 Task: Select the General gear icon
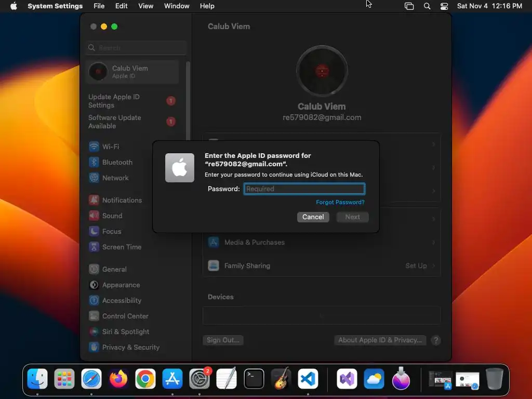(x=94, y=270)
